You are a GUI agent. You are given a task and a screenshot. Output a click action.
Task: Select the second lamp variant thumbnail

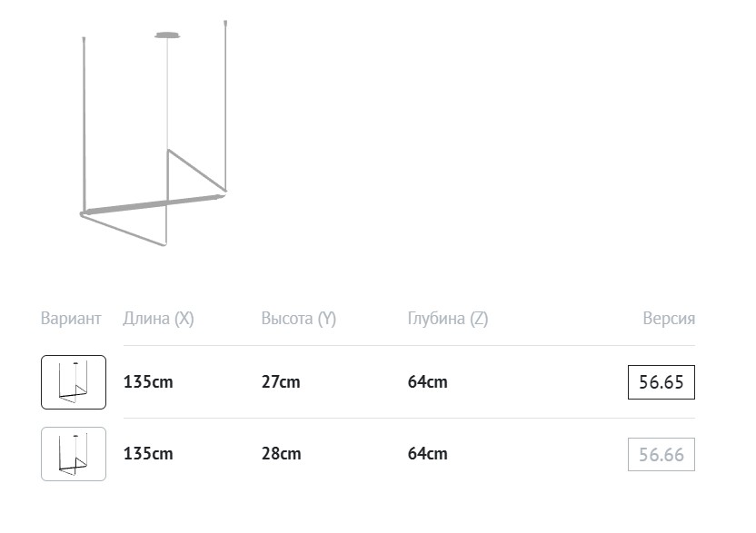point(74,454)
